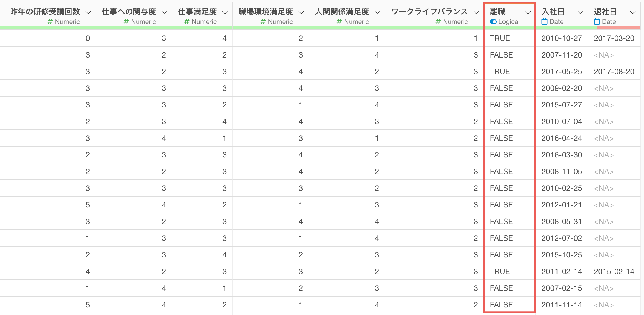Click the Numeric hash icon under ワークライフバランス
Screen dimensions: 644x315
438,22
